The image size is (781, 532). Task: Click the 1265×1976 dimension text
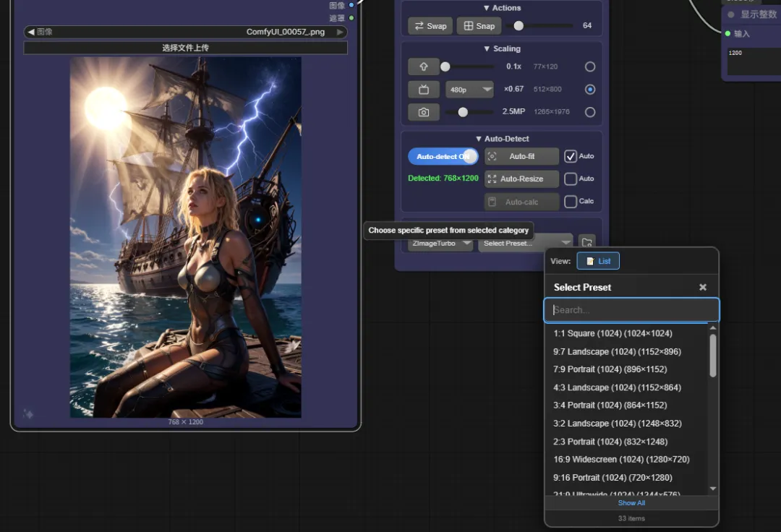point(551,112)
